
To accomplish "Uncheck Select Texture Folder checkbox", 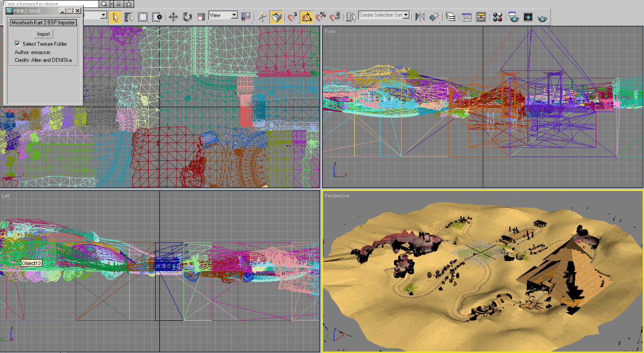I will coord(18,43).
